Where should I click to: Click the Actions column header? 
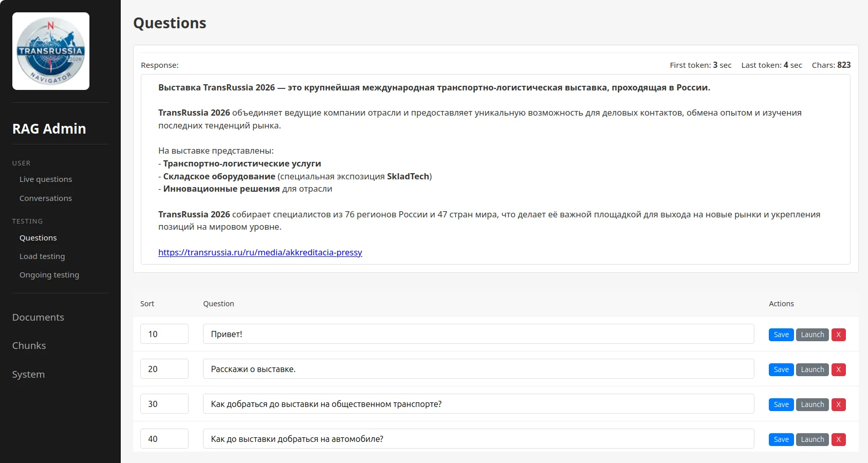(x=781, y=304)
